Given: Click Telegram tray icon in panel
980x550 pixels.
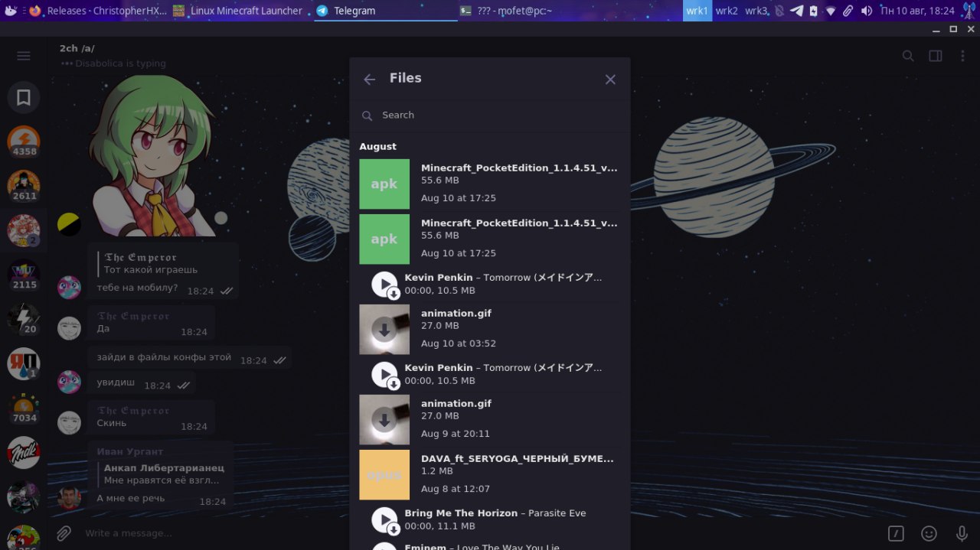Looking at the screenshot, I should [x=796, y=11].
